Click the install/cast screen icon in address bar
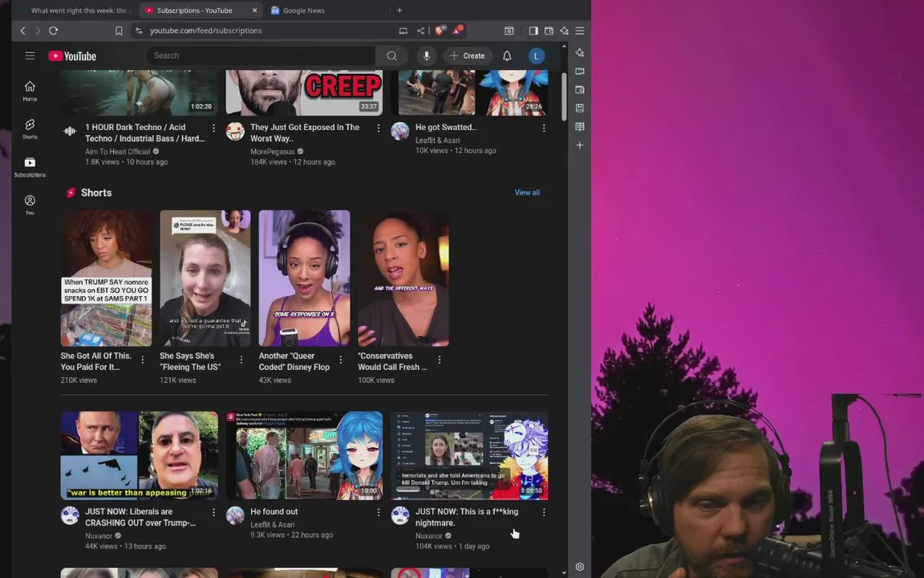The image size is (924, 578). 403,31
